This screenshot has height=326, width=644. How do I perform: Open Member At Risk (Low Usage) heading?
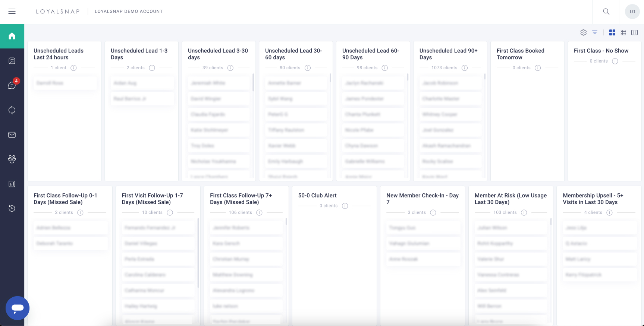click(511, 199)
